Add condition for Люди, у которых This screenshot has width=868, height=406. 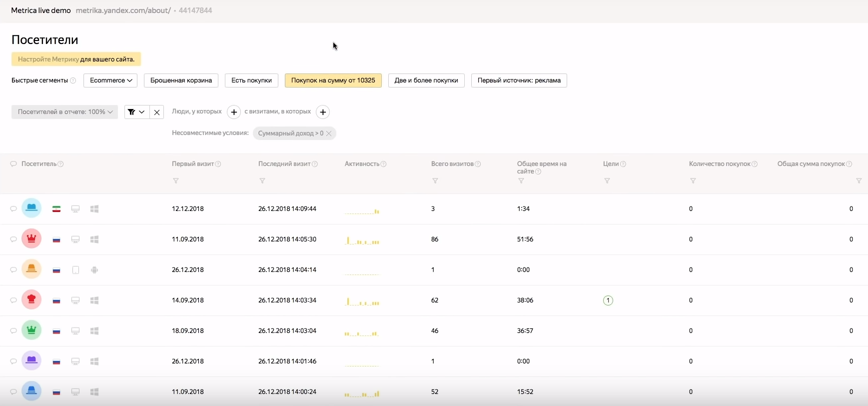[234, 112]
